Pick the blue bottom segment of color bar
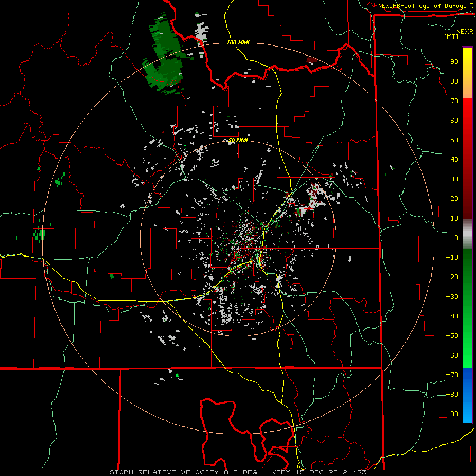This screenshot has height=476, width=476. [x=467, y=396]
